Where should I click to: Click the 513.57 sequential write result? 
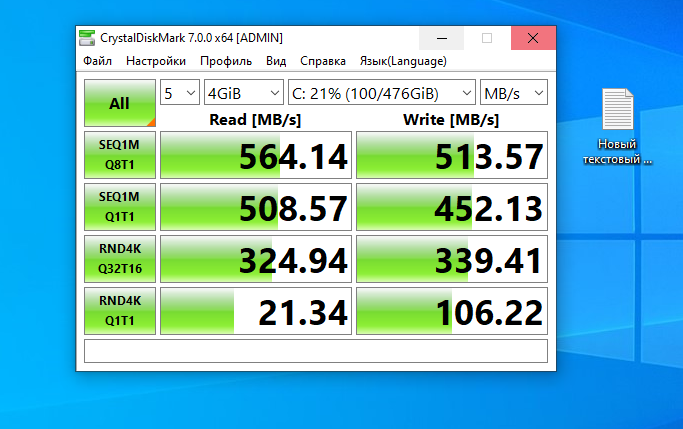(x=452, y=155)
